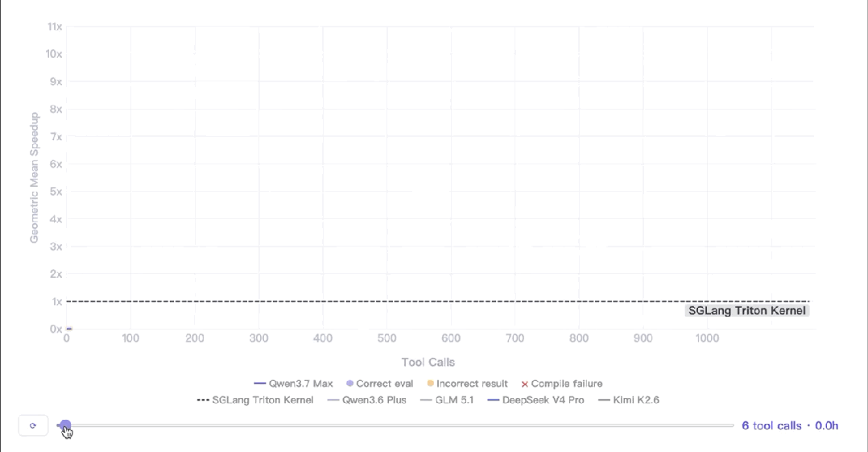
Task: Toggle Qwen3.7 Max legend entry
Action: coord(293,384)
